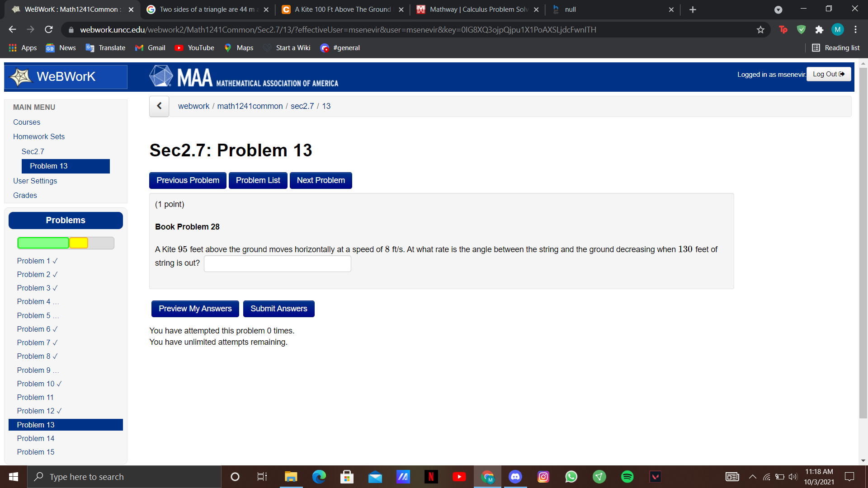Open the Chrome profile avatar menu
This screenshot has height=488, width=868.
(x=837, y=29)
